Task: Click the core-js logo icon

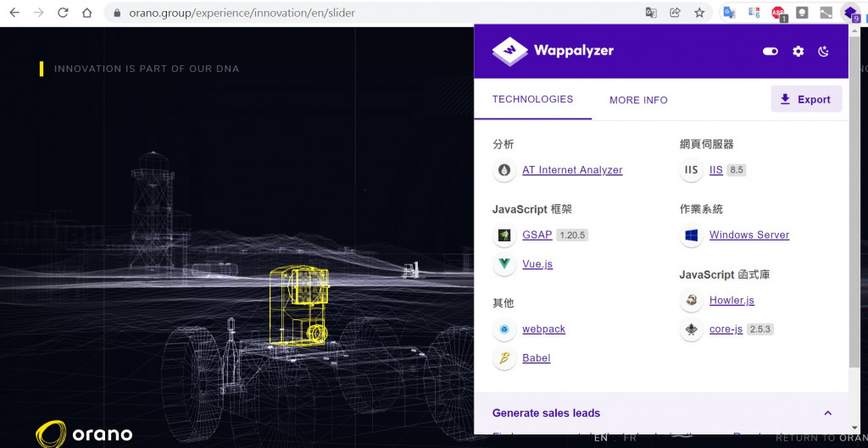Action: pyautogui.click(x=692, y=329)
